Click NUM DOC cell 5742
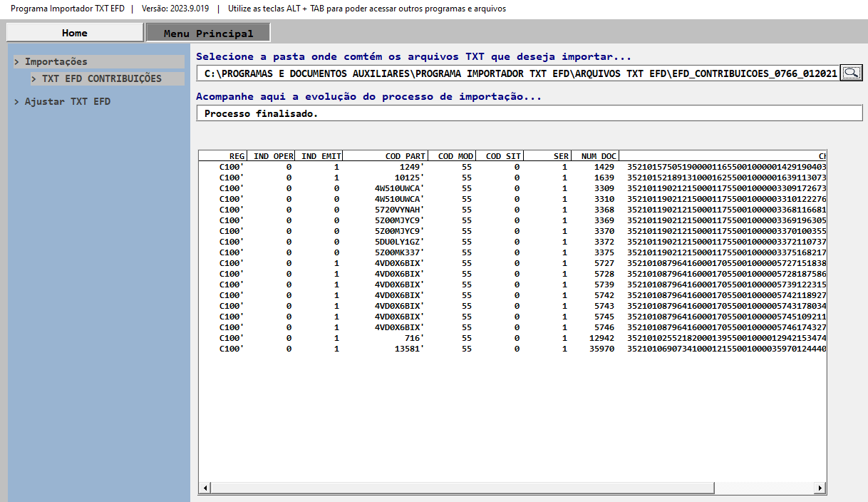The width and height of the screenshot is (868, 502). tap(604, 295)
